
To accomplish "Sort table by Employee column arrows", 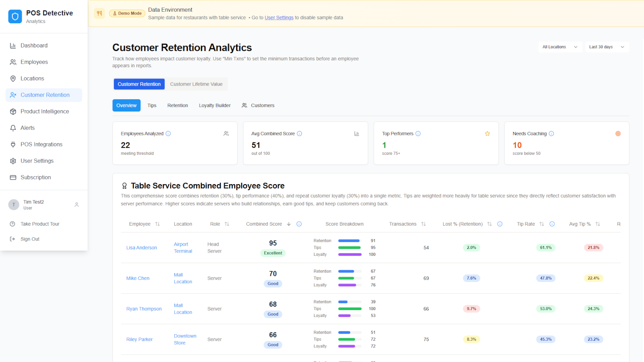I will pos(157,224).
